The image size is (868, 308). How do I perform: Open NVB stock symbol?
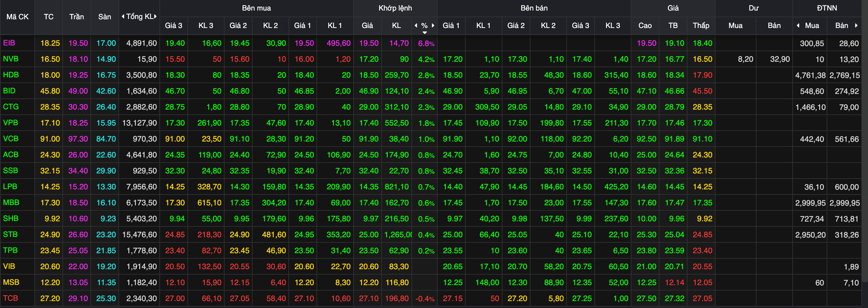11,59
